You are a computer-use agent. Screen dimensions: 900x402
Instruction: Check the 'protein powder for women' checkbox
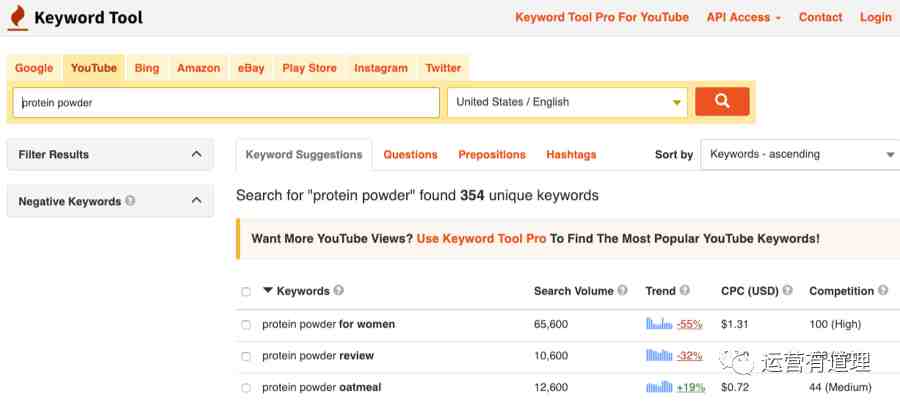click(x=246, y=324)
